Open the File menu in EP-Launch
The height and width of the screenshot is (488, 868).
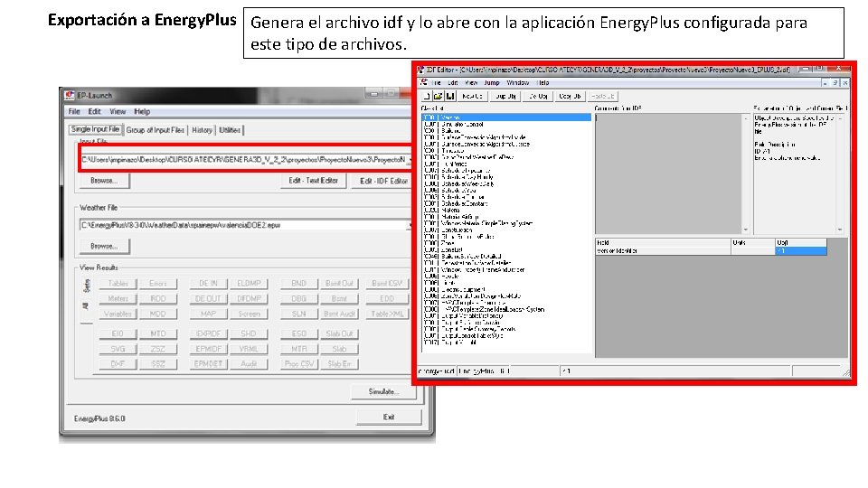pyautogui.click(x=74, y=111)
